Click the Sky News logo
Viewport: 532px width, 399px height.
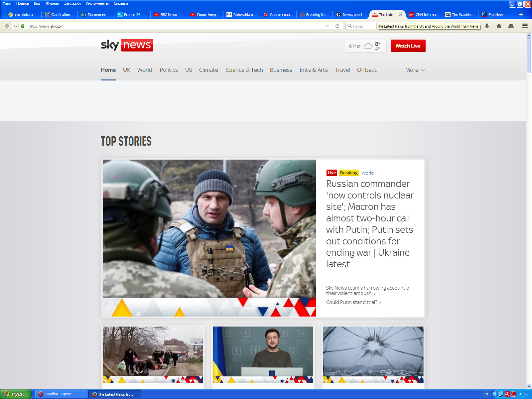tap(127, 45)
